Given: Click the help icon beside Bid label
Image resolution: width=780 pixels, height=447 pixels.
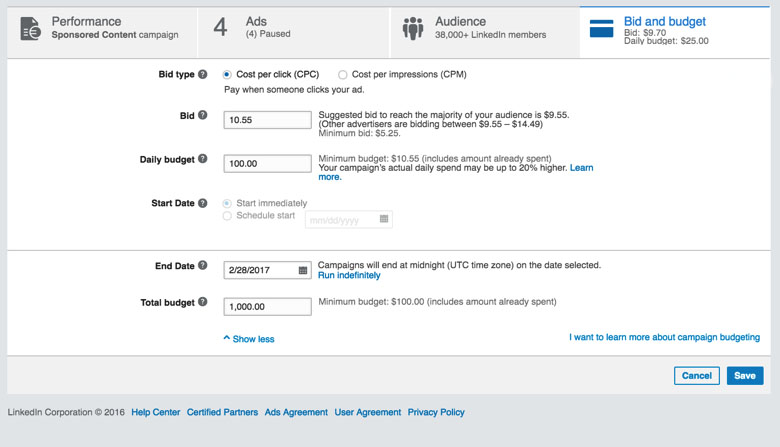Looking at the screenshot, I should click(203, 116).
